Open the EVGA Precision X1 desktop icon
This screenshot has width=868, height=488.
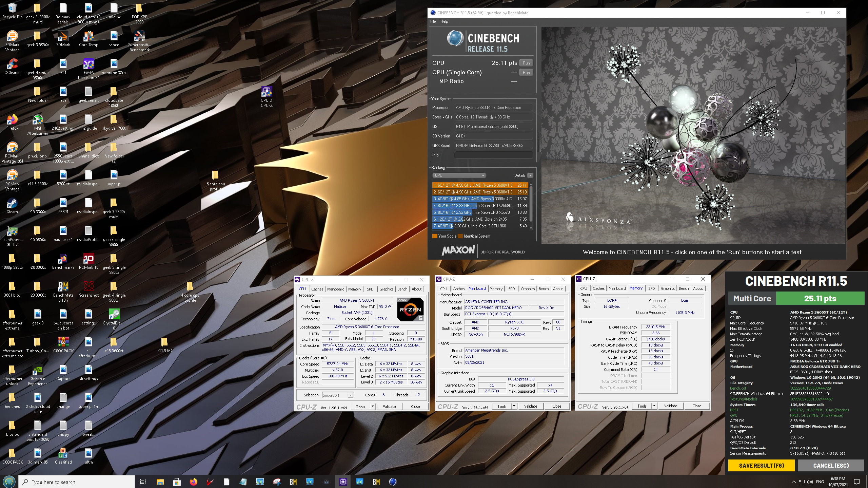[88, 69]
